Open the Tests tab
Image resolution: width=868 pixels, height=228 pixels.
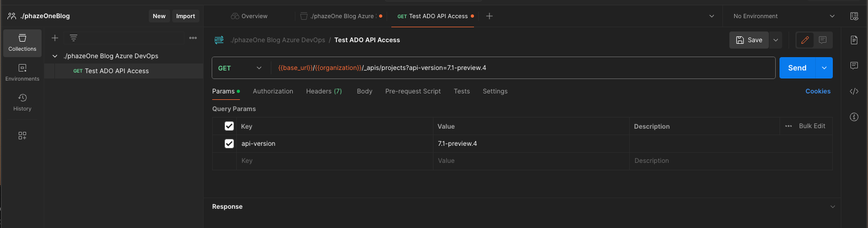coord(462,91)
